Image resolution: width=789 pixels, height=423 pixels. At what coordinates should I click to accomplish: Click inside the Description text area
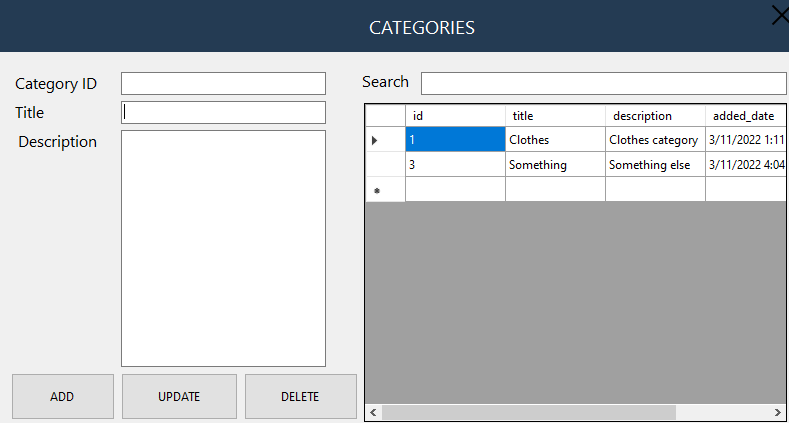223,248
